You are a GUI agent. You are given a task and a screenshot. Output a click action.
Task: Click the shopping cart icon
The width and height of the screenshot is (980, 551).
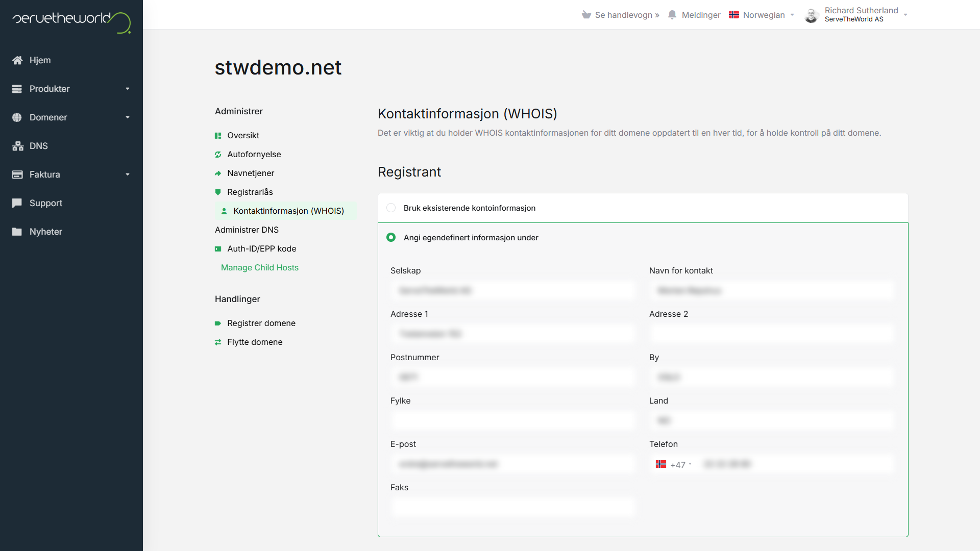[586, 15]
